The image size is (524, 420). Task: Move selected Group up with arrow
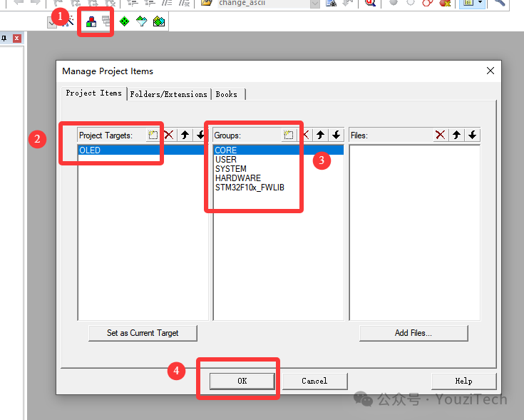click(321, 135)
